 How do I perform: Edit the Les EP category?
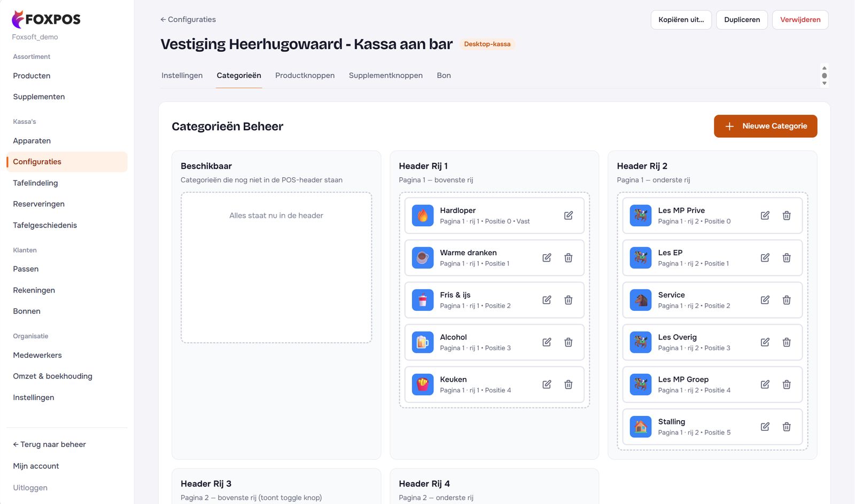pos(765,258)
